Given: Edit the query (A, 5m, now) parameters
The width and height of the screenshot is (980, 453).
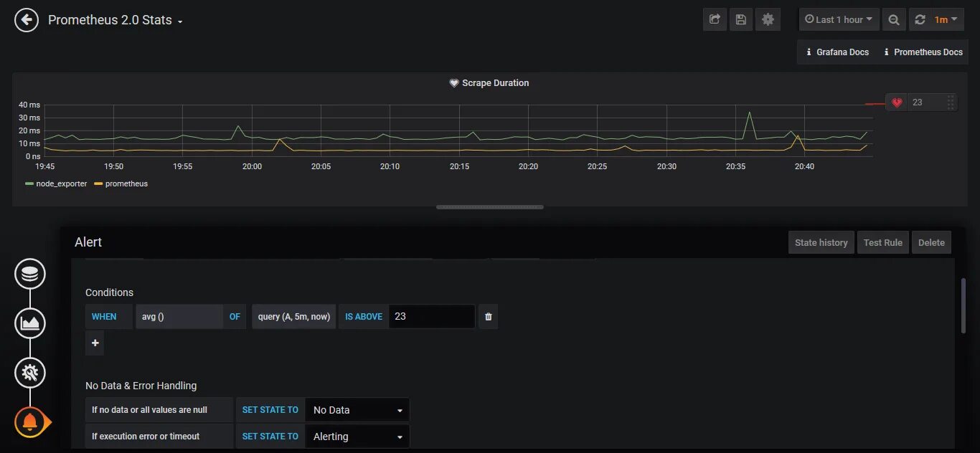Looking at the screenshot, I should 294,317.
